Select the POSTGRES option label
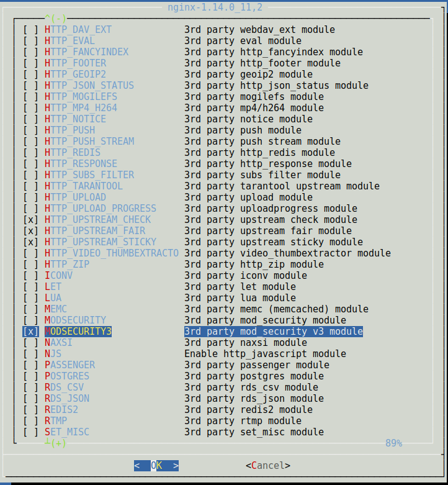Viewport: 448px width, 485px height. click(x=67, y=376)
